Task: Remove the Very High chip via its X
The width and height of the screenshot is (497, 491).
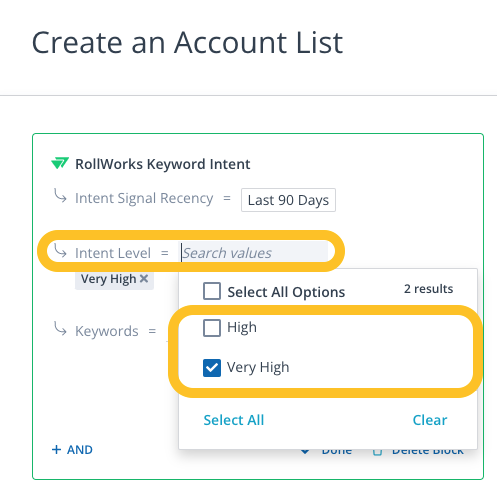Action: (144, 278)
